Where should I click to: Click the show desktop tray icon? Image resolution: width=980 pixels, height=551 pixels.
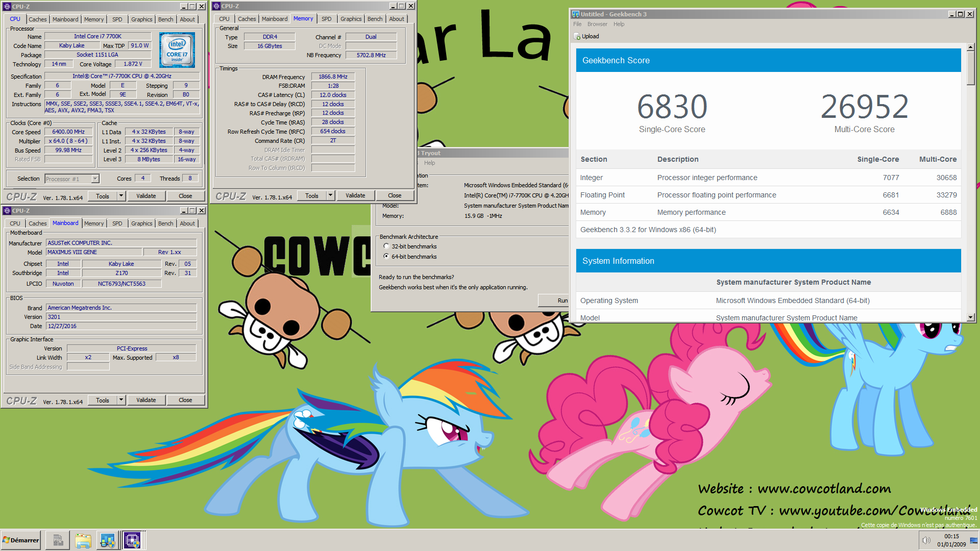click(x=973, y=540)
